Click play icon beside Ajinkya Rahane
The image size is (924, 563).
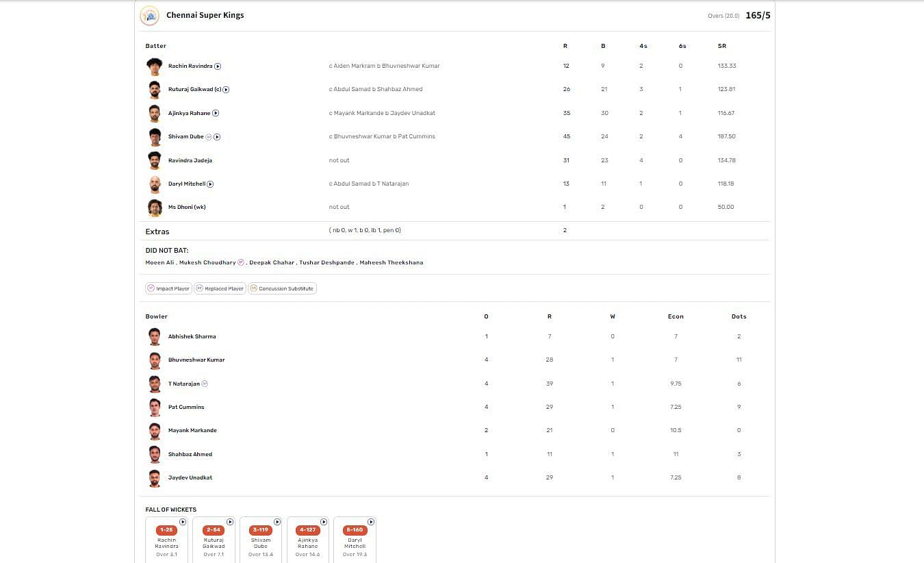(216, 113)
